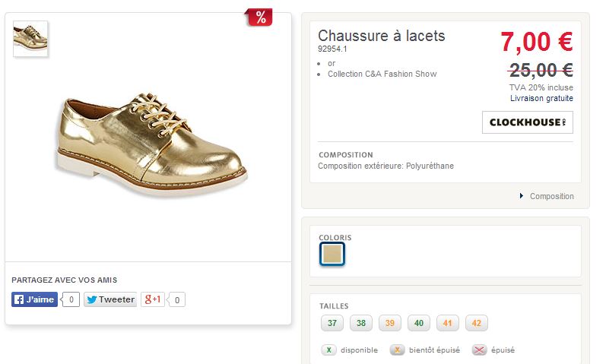606x364 pixels.
Task: Click the red épuisé legend icon
Action: click(479, 350)
